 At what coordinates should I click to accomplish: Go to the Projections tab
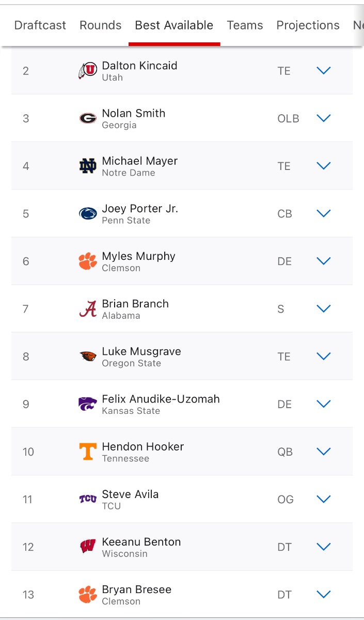click(x=308, y=25)
